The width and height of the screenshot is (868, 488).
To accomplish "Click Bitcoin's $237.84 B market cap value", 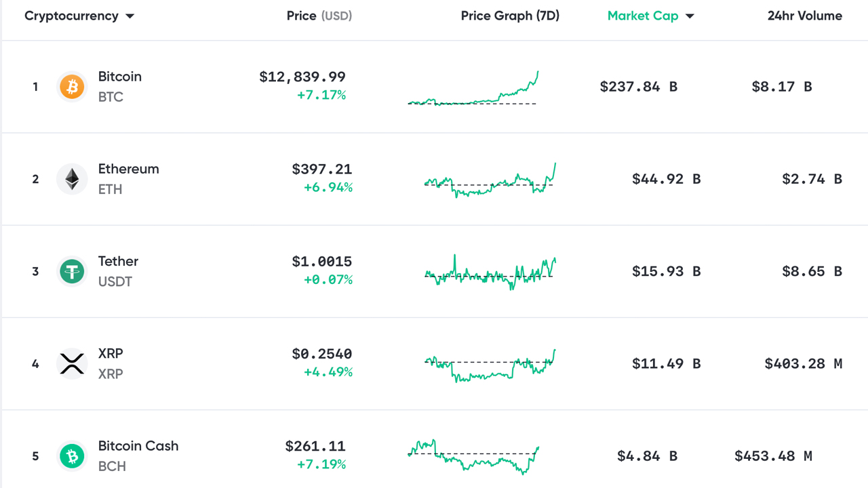I will (638, 87).
